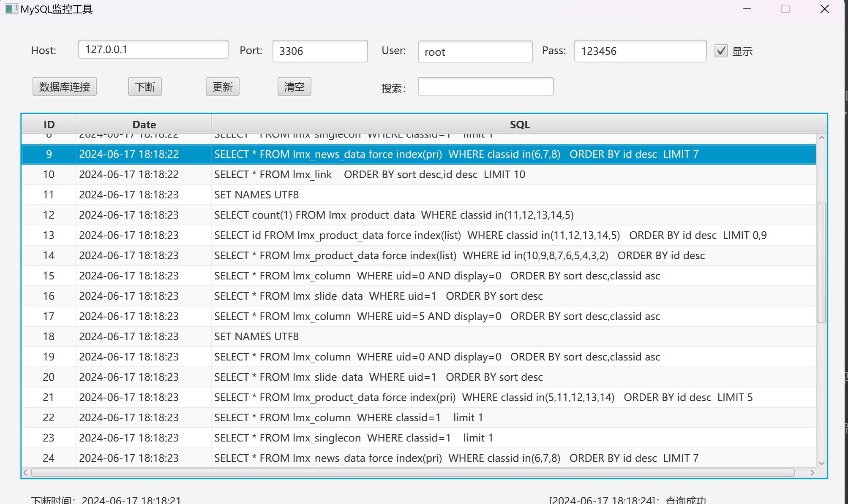Image resolution: width=848 pixels, height=504 pixels.
Task: Focus the User field showing root
Action: (x=475, y=52)
